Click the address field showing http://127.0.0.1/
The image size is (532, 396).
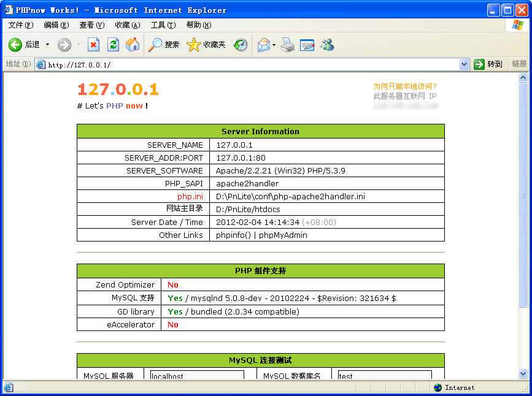pos(251,64)
